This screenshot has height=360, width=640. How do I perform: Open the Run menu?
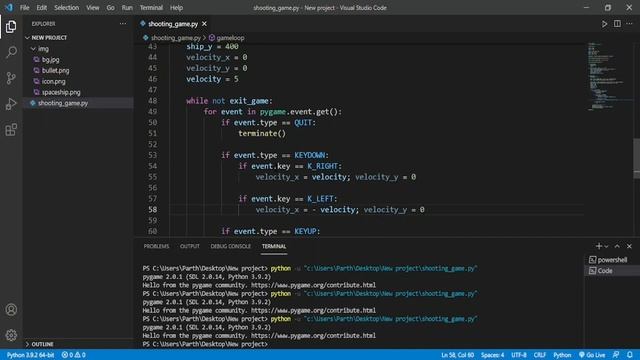[x=127, y=8]
